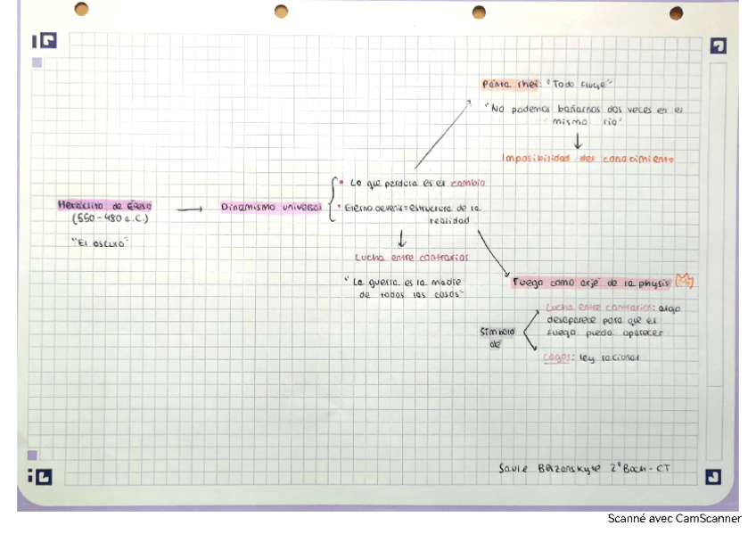The image size is (756, 534).
Task: Select the grey label "Símbolo de"
Action: click(x=497, y=338)
